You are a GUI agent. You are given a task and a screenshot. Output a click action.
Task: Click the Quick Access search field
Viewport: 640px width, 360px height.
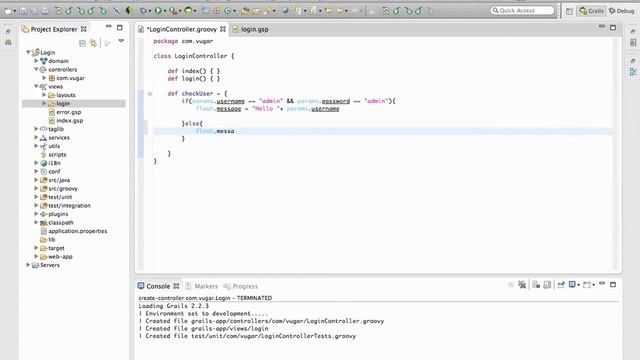pyautogui.click(x=522, y=10)
